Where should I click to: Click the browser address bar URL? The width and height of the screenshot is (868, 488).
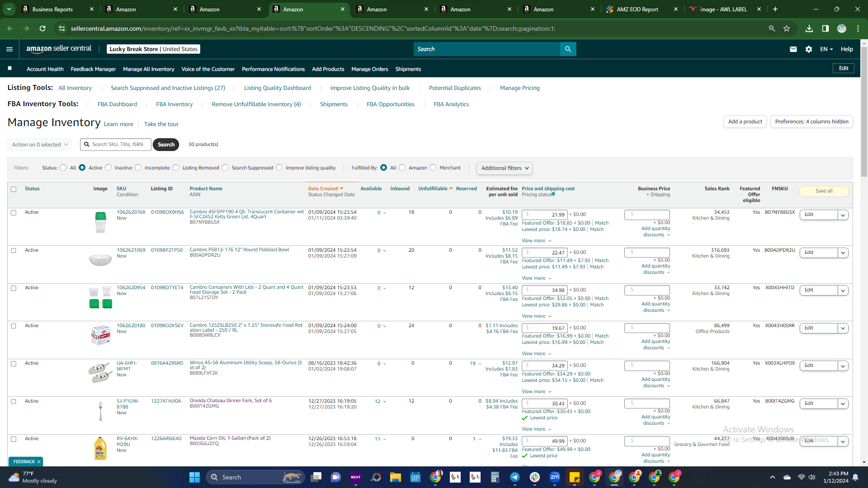[x=313, y=28]
